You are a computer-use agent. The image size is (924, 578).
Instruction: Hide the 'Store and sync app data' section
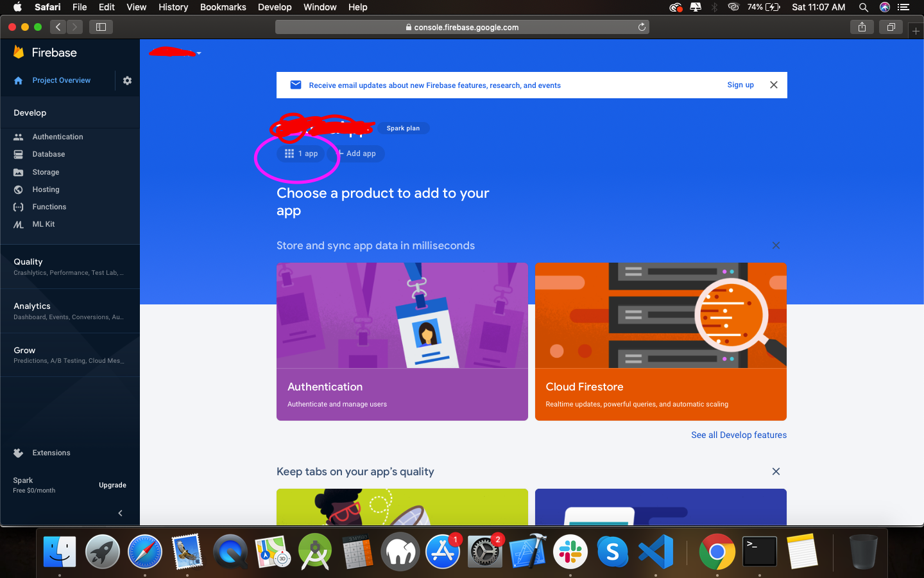coord(776,245)
